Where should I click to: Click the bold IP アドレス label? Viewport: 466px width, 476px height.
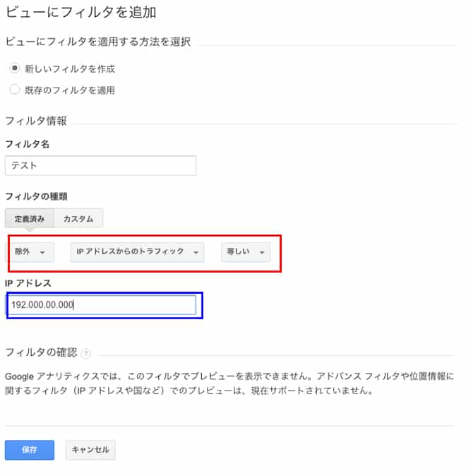click(x=28, y=283)
